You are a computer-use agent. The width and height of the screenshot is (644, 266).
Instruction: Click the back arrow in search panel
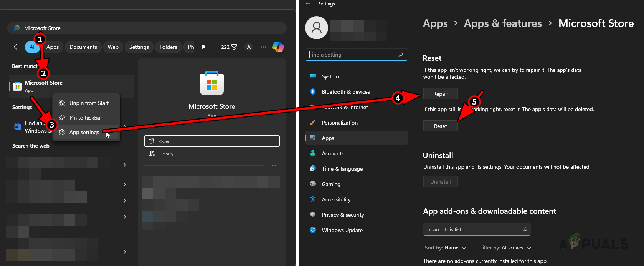tap(17, 47)
